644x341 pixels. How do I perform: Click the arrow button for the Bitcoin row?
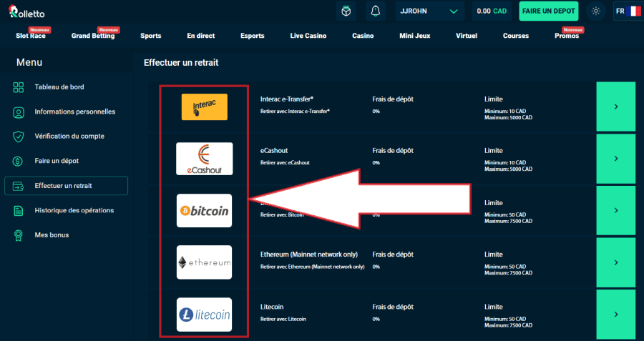tap(615, 210)
